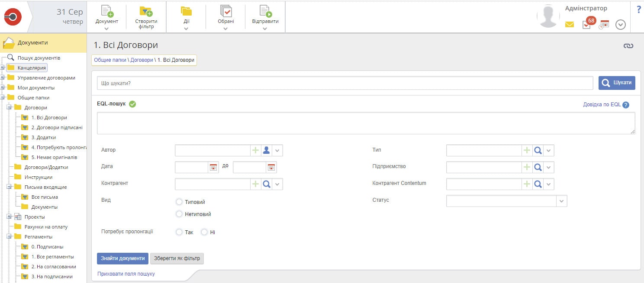This screenshot has height=283, width=644.
Task: Choose Так for Потребує пролонгації
Action: click(179, 232)
